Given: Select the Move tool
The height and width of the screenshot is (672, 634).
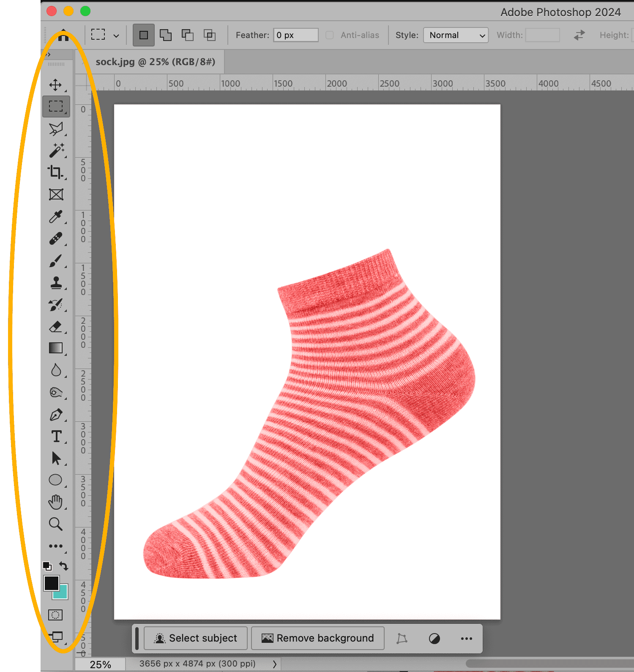Looking at the screenshot, I should point(55,85).
